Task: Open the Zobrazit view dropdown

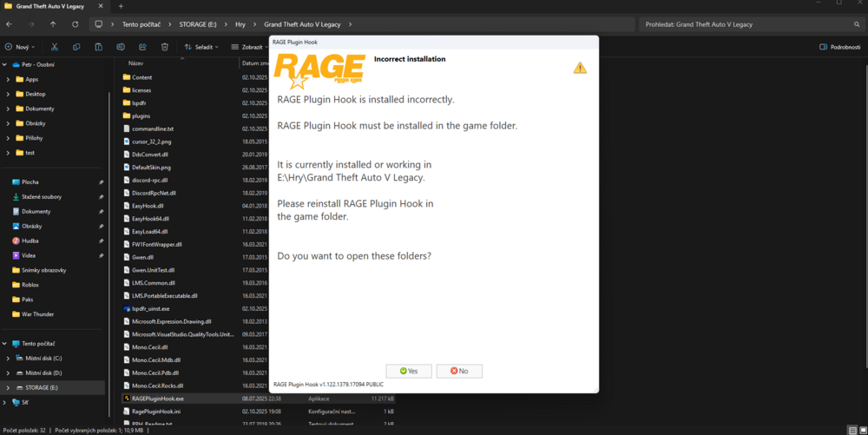Action: [x=249, y=47]
